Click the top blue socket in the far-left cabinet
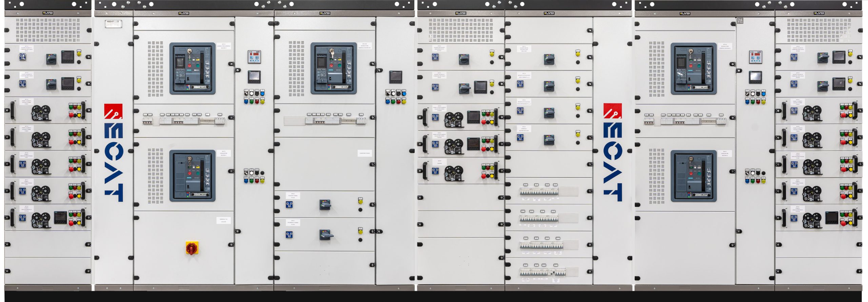This screenshot has width=868, height=302. (x=22, y=57)
